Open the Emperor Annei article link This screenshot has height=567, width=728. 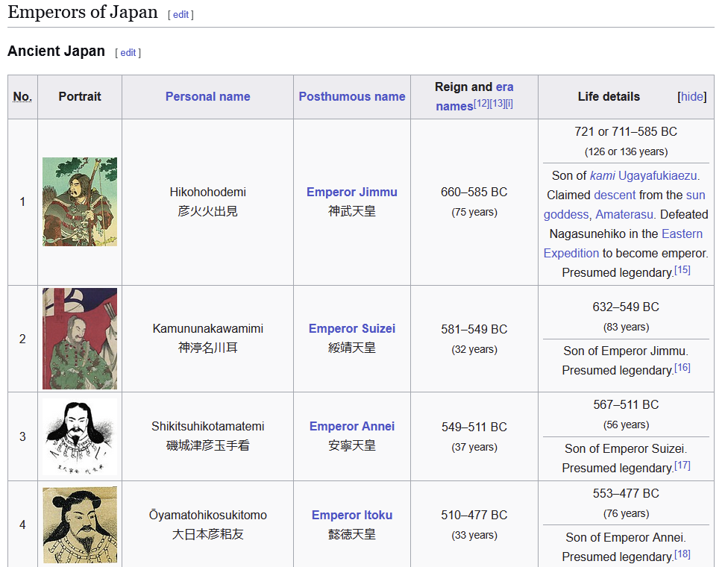coord(352,426)
